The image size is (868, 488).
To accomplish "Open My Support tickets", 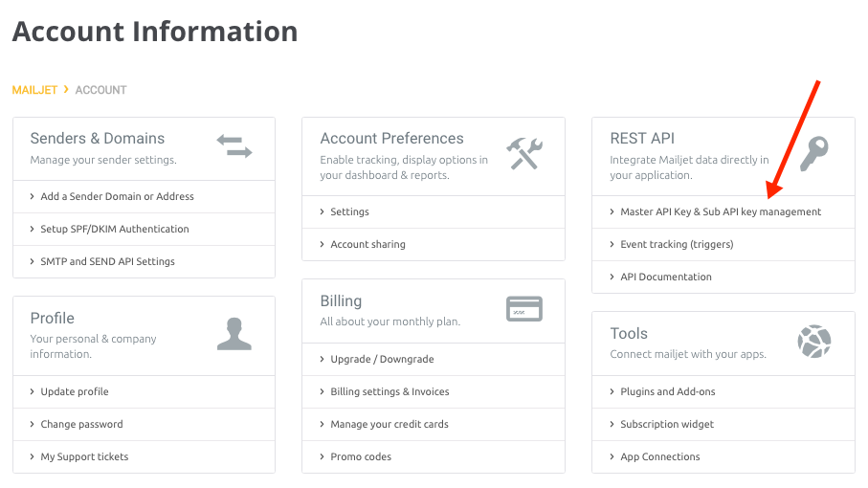I will (85, 457).
